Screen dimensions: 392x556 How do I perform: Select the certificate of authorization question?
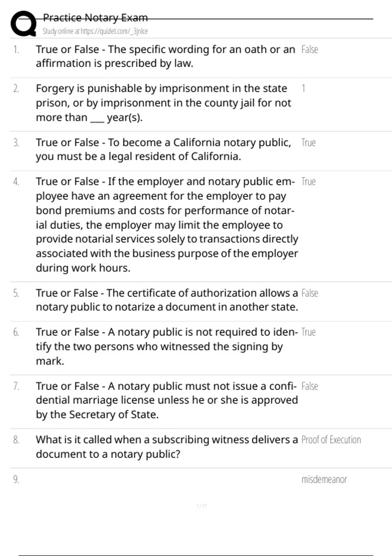point(167,300)
